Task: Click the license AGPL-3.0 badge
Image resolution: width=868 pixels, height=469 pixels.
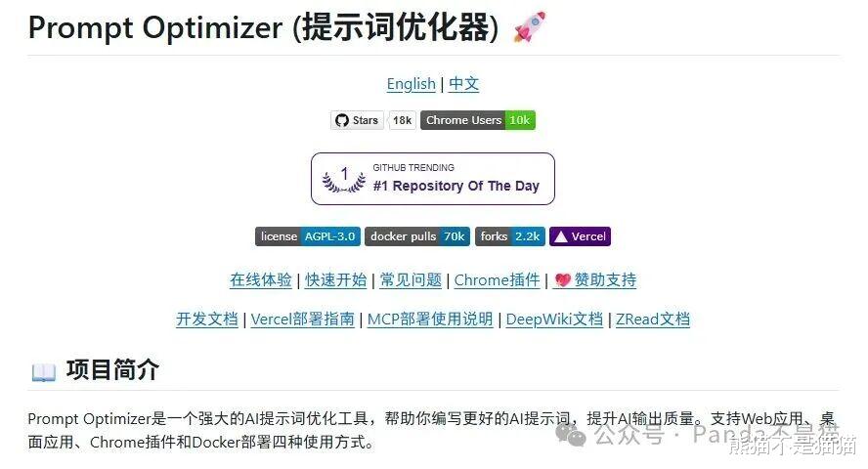Action: 308,236
